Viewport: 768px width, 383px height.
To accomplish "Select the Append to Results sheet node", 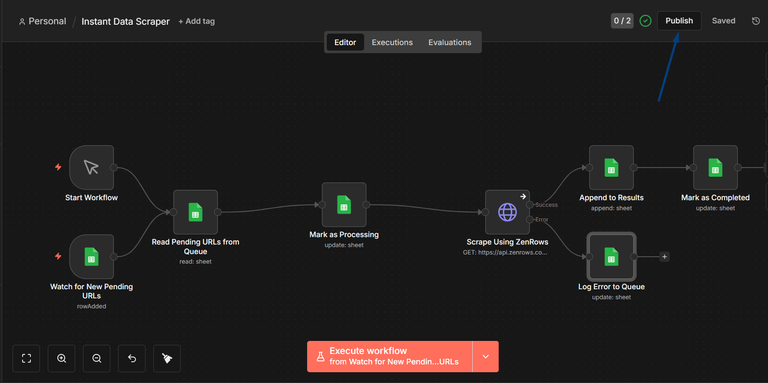I will click(x=611, y=168).
